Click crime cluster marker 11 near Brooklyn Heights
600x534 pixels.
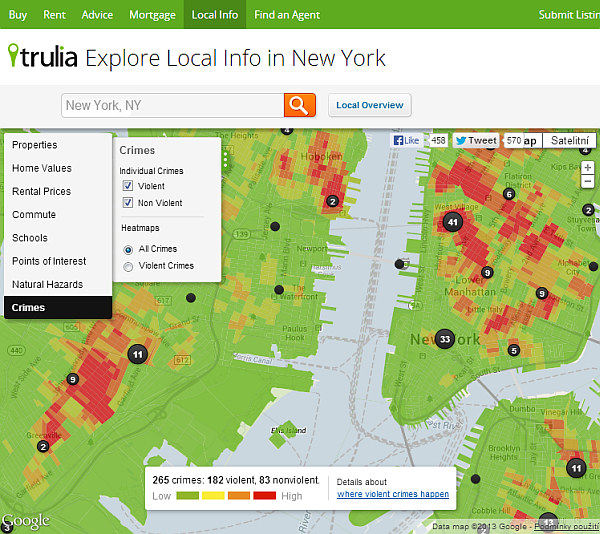(576, 467)
